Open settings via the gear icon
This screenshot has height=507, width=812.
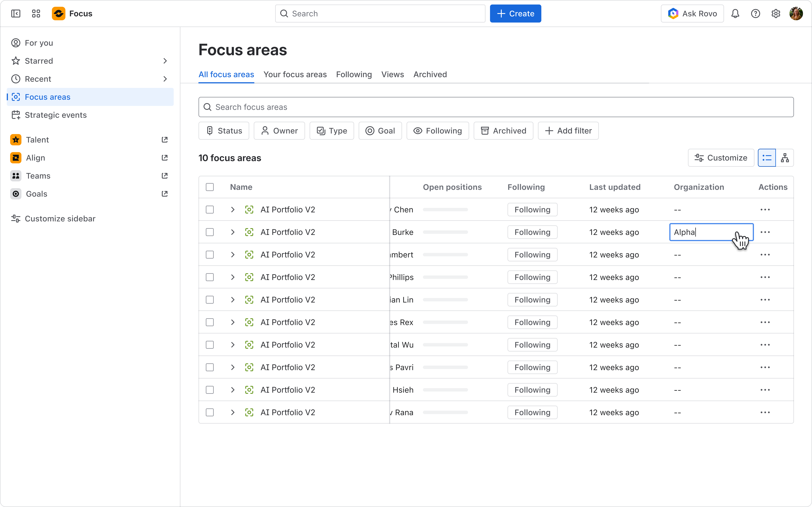click(775, 13)
